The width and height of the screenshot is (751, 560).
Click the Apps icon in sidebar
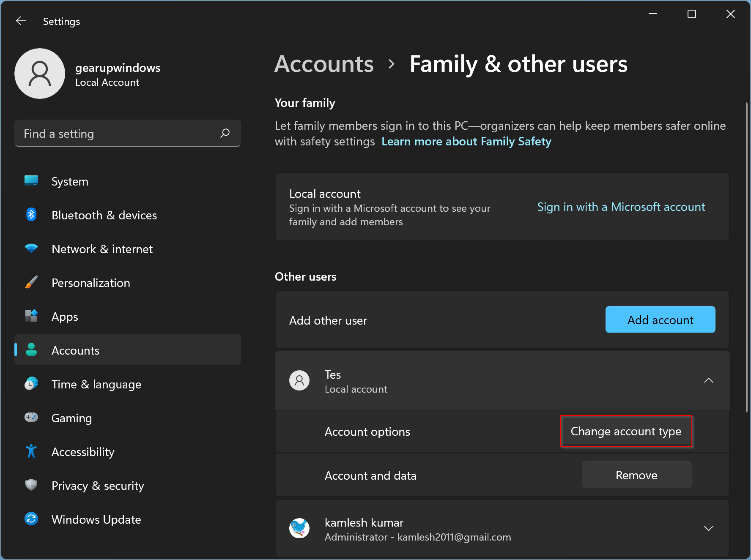(x=31, y=316)
